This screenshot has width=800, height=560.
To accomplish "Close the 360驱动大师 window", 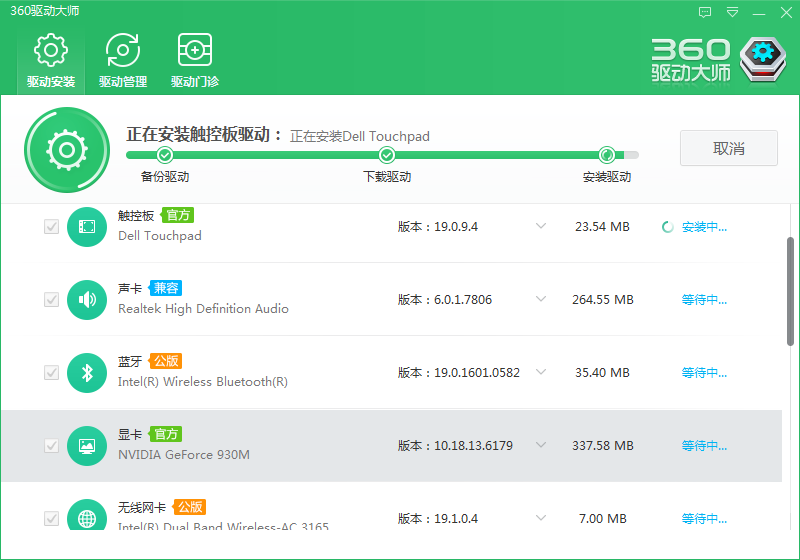I will point(786,12).
